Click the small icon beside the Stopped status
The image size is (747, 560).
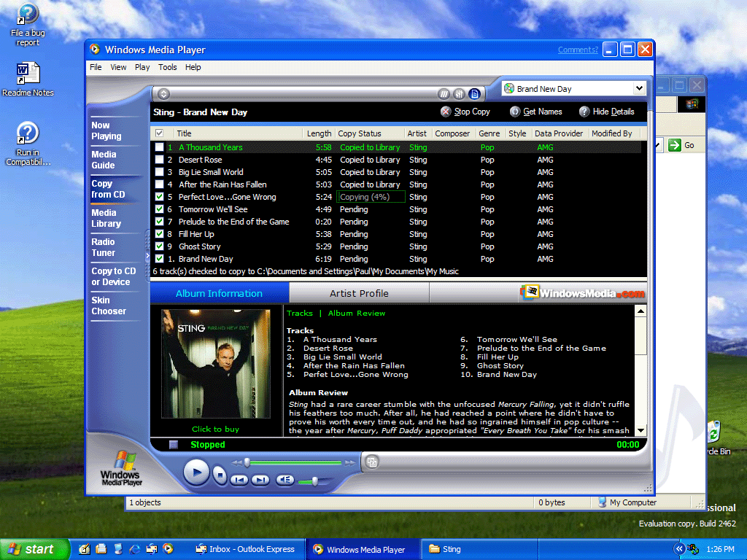pyautogui.click(x=174, y=445)
